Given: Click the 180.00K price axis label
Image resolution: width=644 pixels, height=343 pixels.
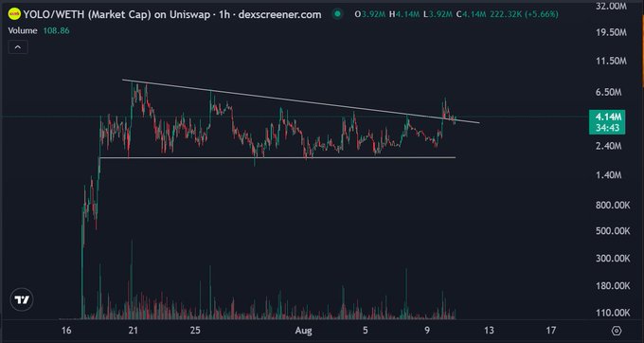Looking at the screenshot, I should (x=613, y=285).
